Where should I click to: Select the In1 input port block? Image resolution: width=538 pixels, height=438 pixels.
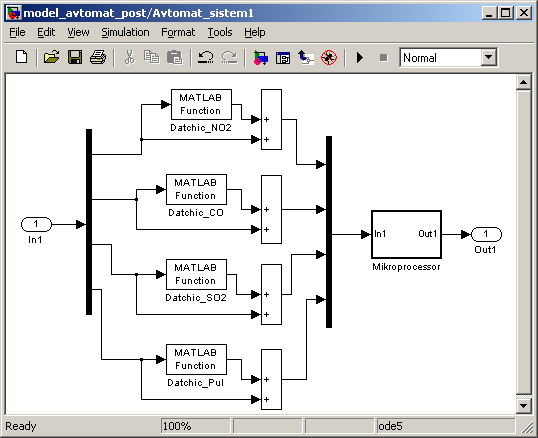(36, 224)
